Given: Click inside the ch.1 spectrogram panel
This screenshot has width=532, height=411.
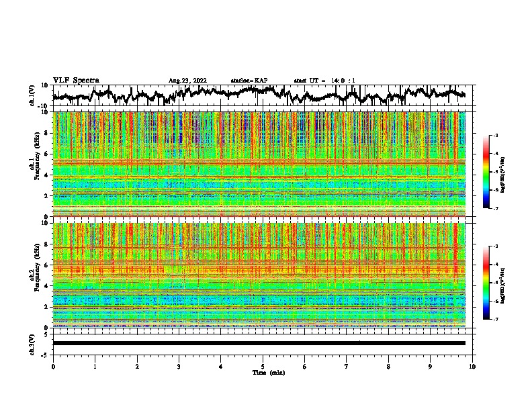Looking at the screenshot, I should [x=259, y=164].
